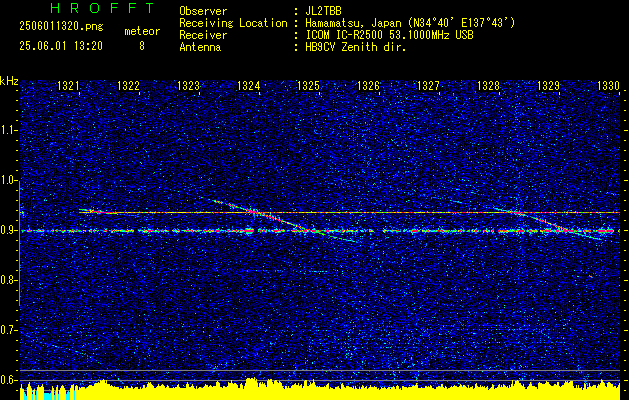
Task: Click the 1325 time axis marker
Action: [x=308, y=85]
